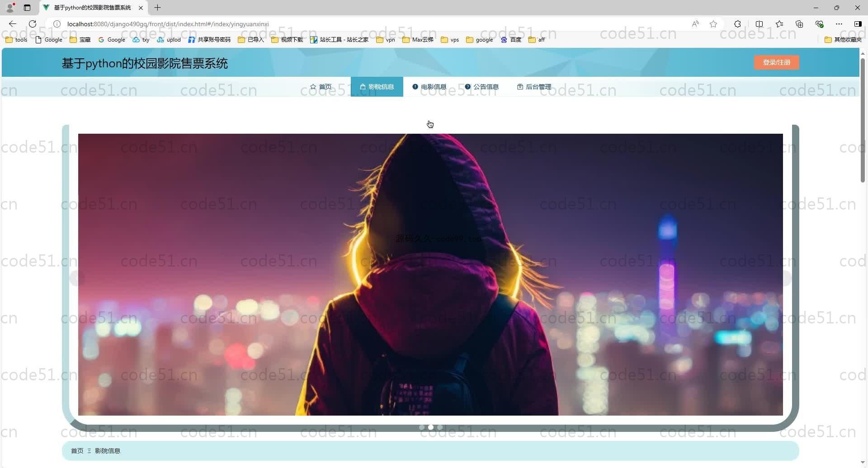Open the Max云梯 bookmark folder
Image resolution: width=868 pixels, height=468 pixels.
point(418,40)
